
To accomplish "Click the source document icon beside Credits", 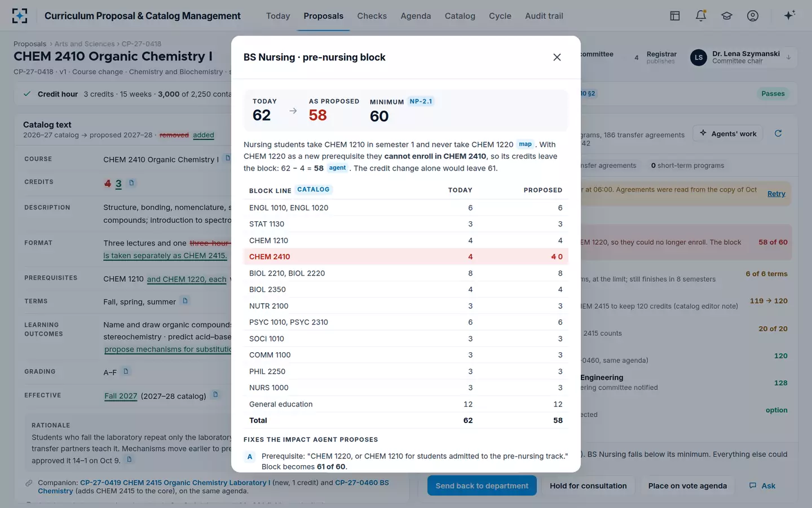I will (131, 182).
